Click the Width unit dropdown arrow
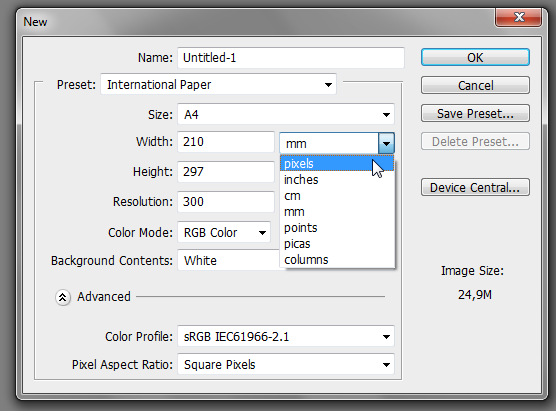Image resolution: width=556 pixels, height=411 pixels. 386,143
